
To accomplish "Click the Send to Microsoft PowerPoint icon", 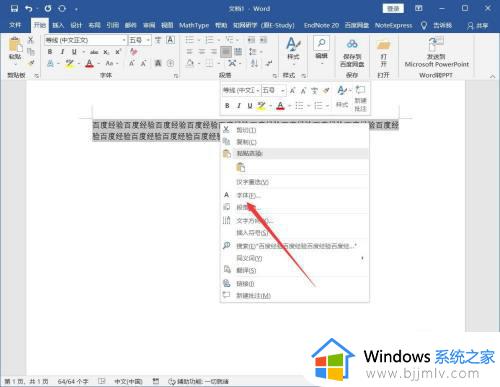I will tap(436, 44).
